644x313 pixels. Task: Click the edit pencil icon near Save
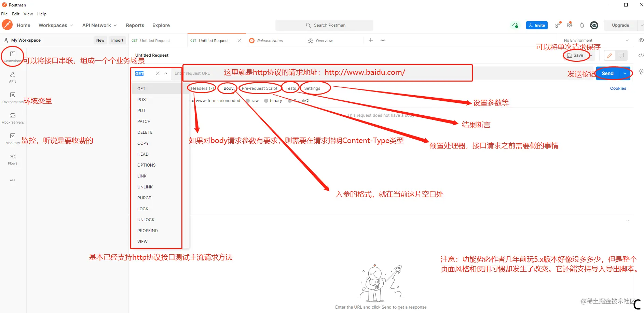[610, 55]
